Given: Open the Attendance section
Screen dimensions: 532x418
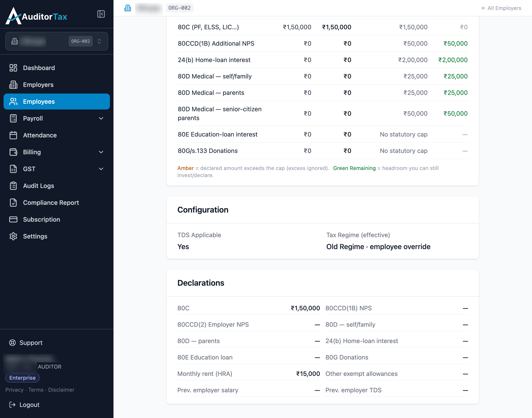Looking at the screenshot, I should click(x=57, y=135).
